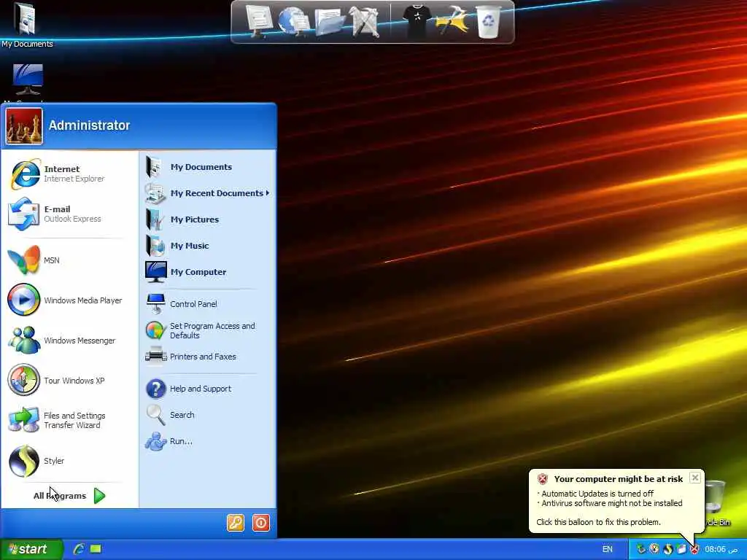This screenshot has height=560, width=747.
Task: Open My Music folder
Action: (x=208, y=245)
